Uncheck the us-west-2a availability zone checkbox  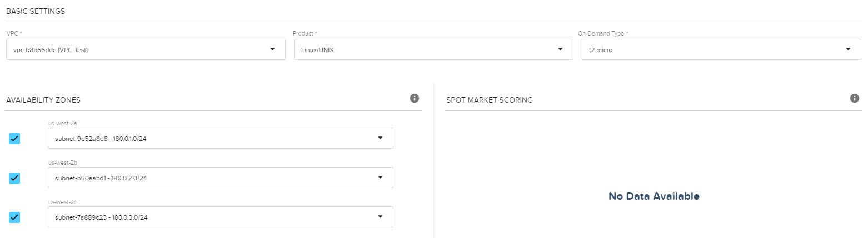pyautogui.click(x=14, y=139)
